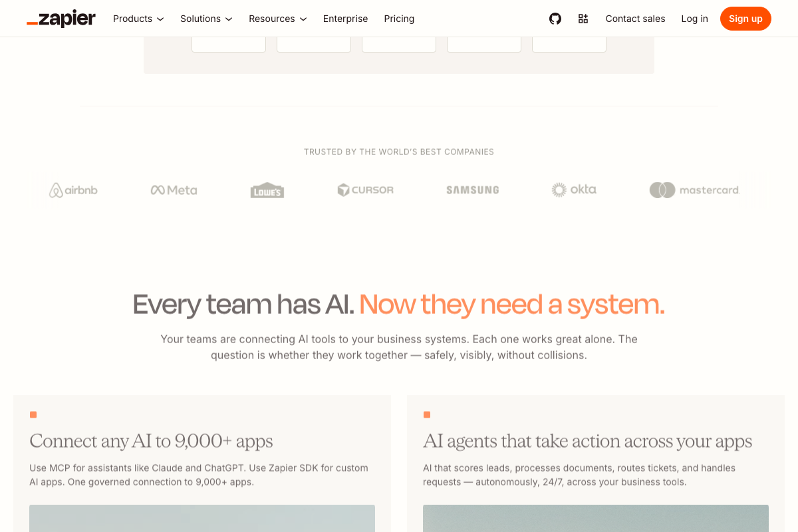Click the Cursor logo
The width and height of the screenshot is (798, 532).
click(x=365, y=190)
